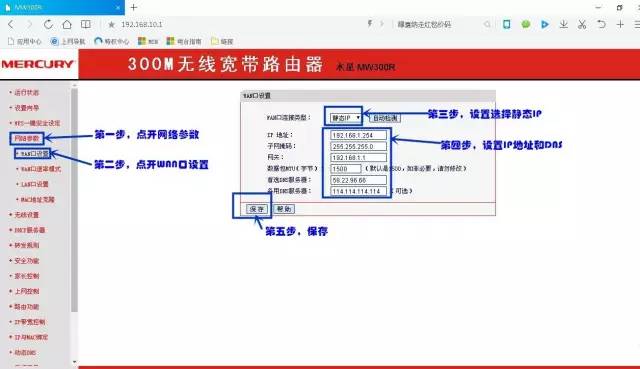Click the 自动检测 auto-detect button
The height and width of the screenshot is (369, 640).
click(x=385, y=118)
